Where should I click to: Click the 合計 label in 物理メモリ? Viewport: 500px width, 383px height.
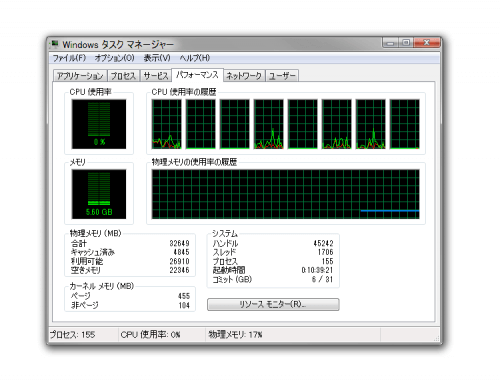pos(79,243)
